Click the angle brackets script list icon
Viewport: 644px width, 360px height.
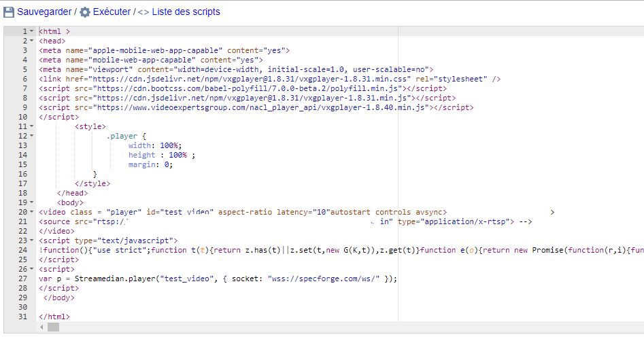[x=143, y=12]
